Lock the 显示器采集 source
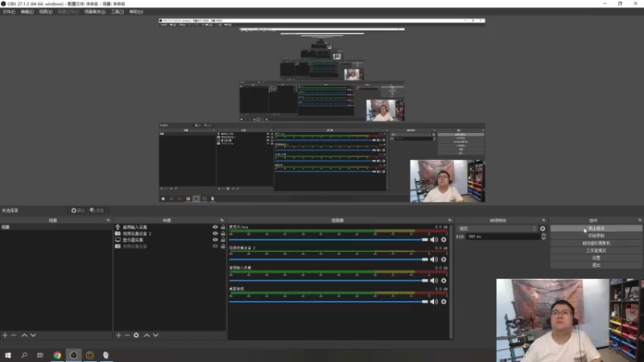Image resolution: width=644 pixels, height=362 pixels. 223,240
